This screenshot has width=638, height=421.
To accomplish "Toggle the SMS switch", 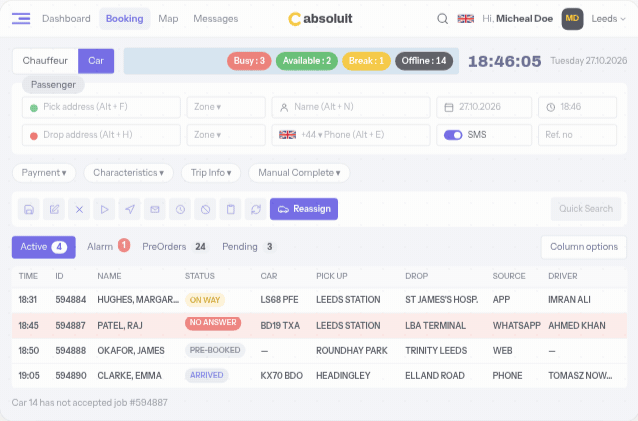I will tap(453, 135).
